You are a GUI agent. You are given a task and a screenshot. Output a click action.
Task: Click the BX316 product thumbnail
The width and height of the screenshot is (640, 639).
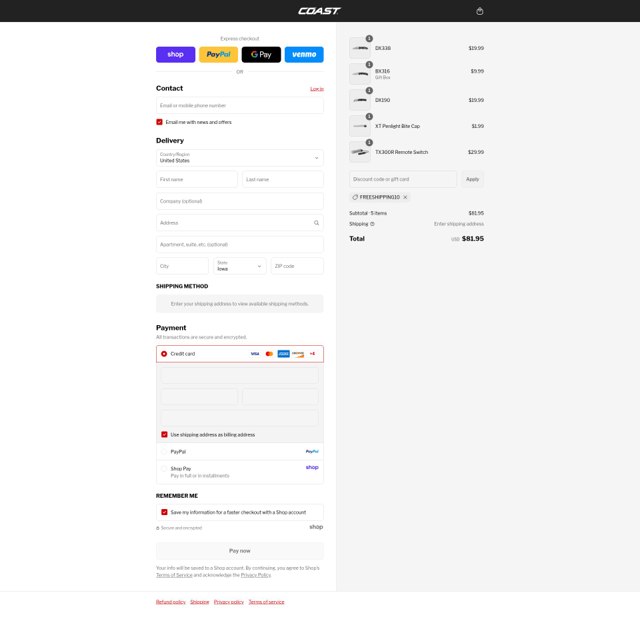[x=360, y=74]
